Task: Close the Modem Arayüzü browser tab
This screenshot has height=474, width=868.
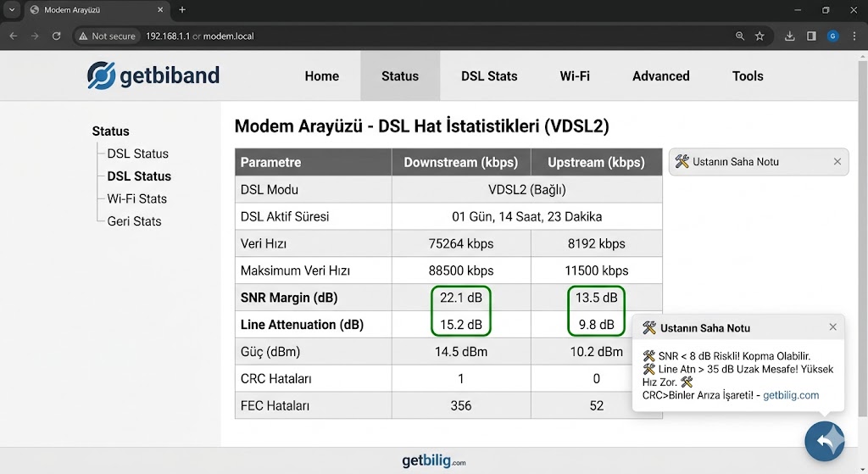Action: [160, 9]
